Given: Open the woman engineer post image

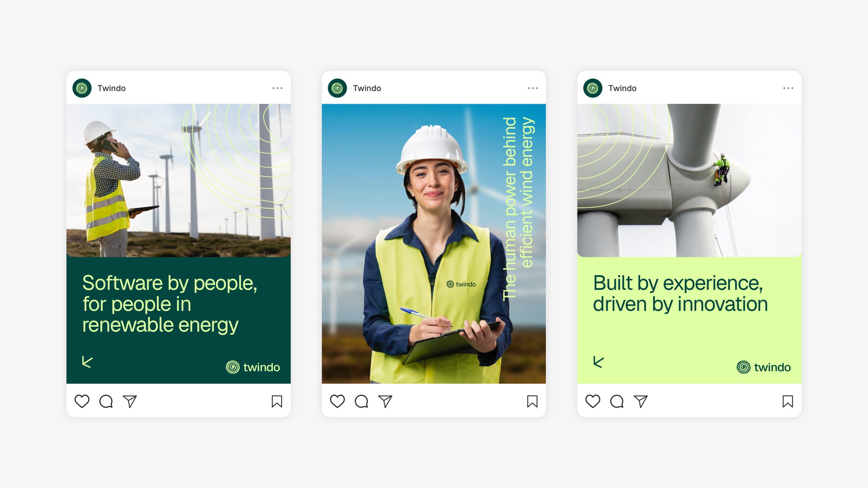Looking at the screenshot, I should (x=434, y=243).
